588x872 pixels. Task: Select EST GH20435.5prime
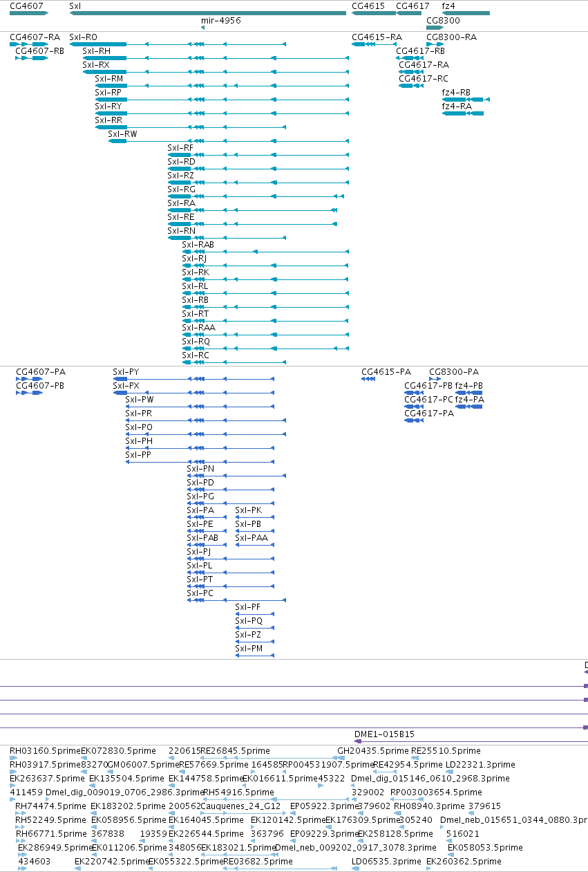(372, 751)
